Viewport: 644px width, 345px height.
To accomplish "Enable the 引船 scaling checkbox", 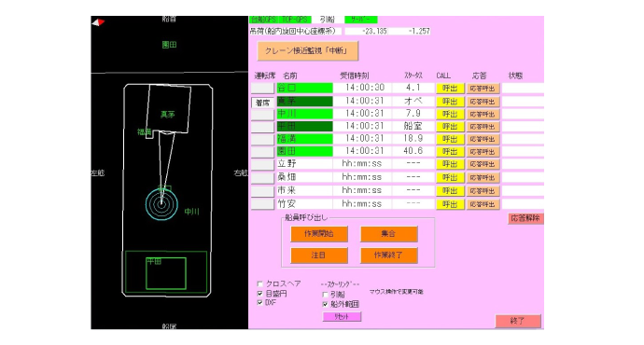I will click(326, 295).
